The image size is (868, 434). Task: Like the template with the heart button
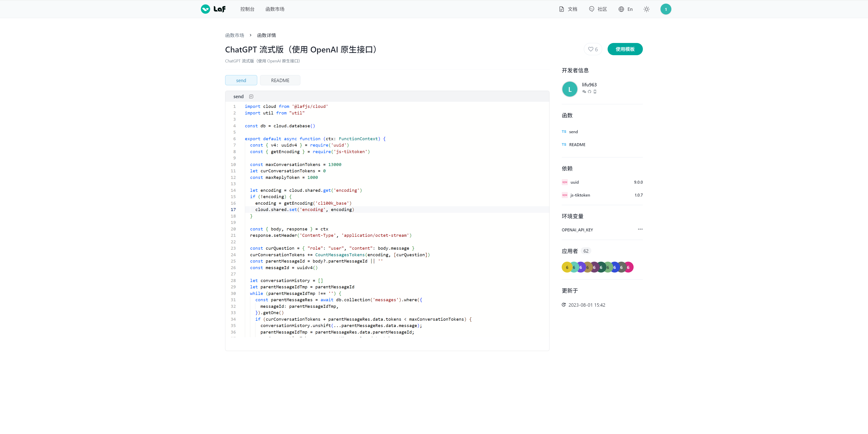pyautogui.click(x=593, y=49)
